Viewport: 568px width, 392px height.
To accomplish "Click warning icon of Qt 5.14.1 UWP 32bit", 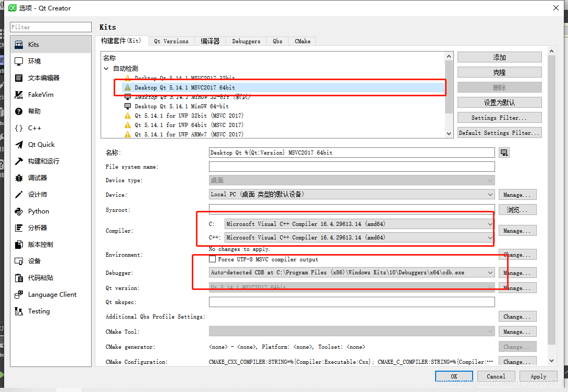I will coord(128,116).
